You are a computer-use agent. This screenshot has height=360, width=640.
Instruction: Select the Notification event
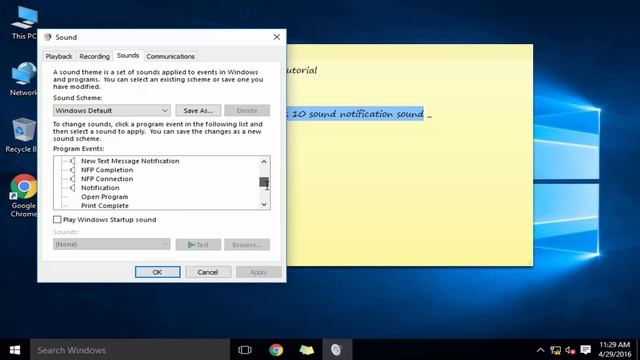tap(100, 188)
